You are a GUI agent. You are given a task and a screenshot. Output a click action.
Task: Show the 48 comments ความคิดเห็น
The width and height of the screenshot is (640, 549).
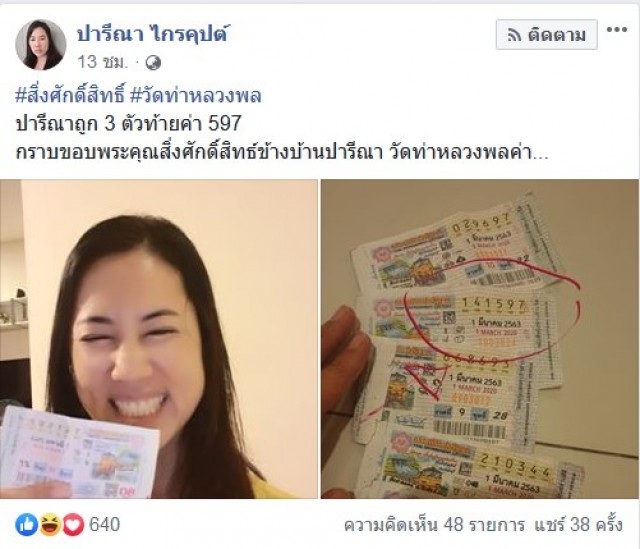(434, 525)
